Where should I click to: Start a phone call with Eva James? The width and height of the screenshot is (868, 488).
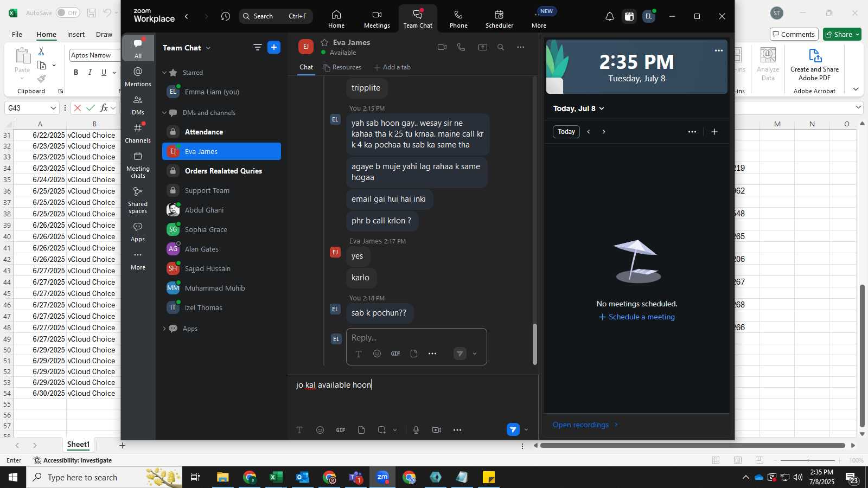[x=461, y=47]
